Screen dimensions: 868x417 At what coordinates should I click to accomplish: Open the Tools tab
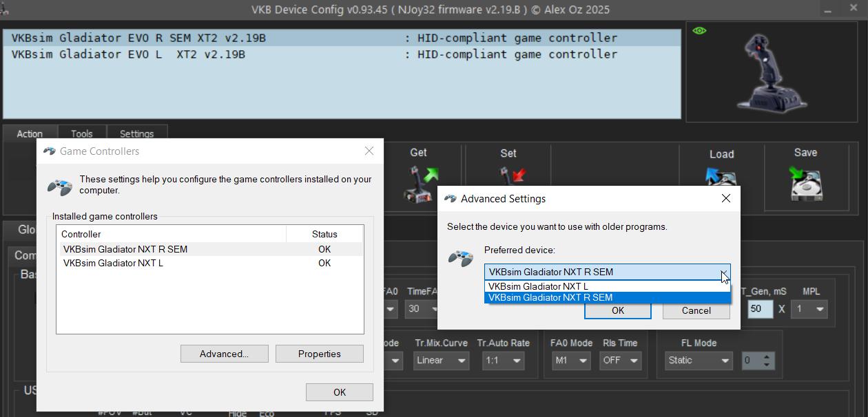pyautogui.click(x=81, y=133)
